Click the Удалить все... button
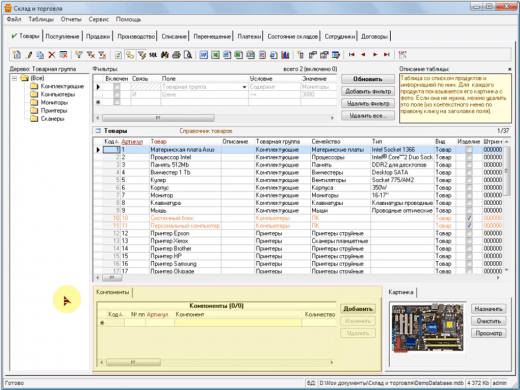Viewport: 520px width, 390px height. (368, 116)
